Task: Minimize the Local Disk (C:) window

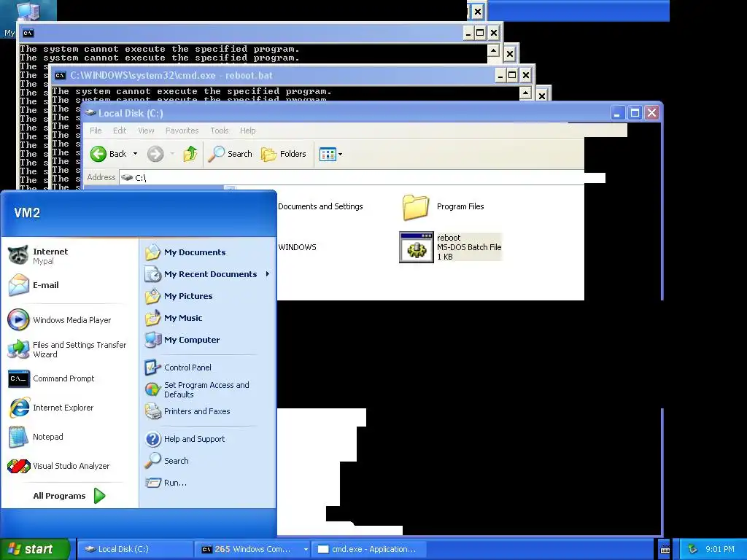Action: pos(617,113)
